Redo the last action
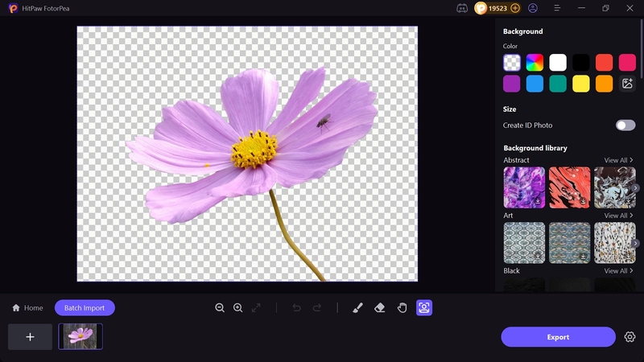 [316, 308]
